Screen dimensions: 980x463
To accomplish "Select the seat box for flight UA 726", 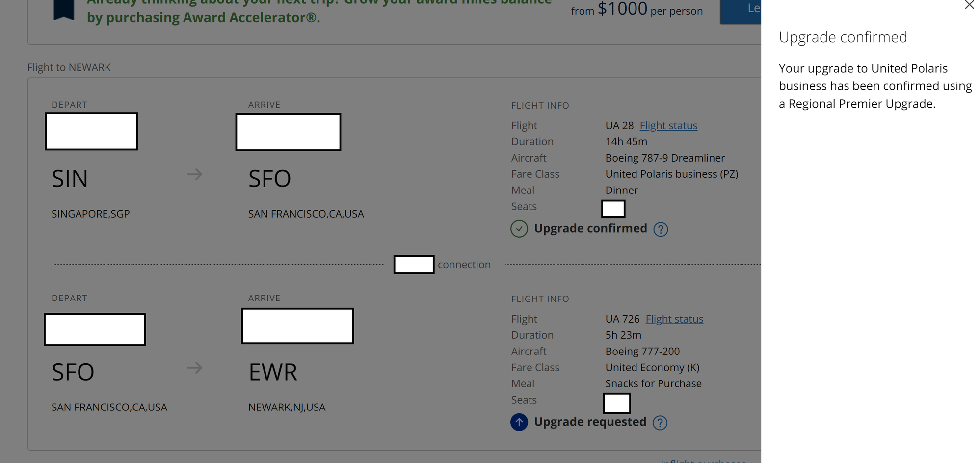I will 616,404.
